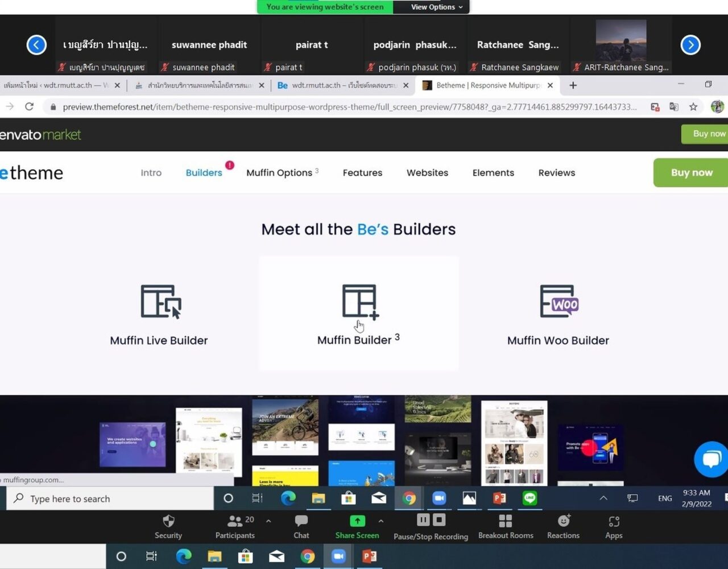728x569 pixels.
Task: Select the ARIT-Ratchanee Sang video thumbnail
Action: (621, 46)
